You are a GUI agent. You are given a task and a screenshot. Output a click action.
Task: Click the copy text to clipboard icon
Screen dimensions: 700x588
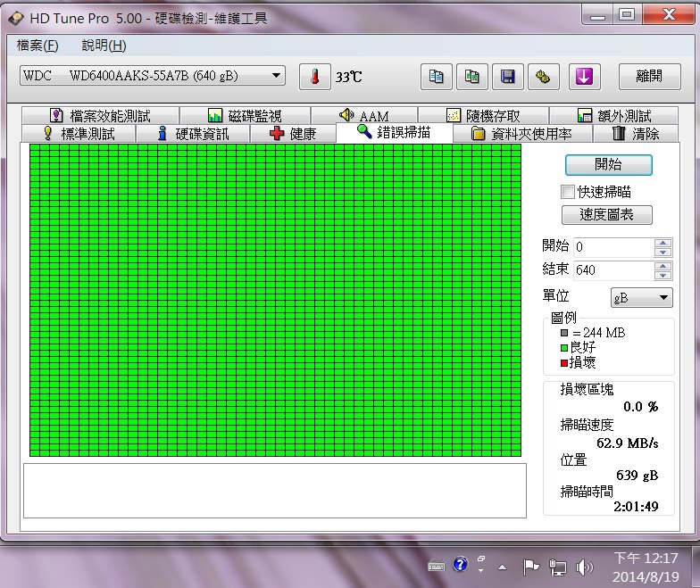point(436,77)
